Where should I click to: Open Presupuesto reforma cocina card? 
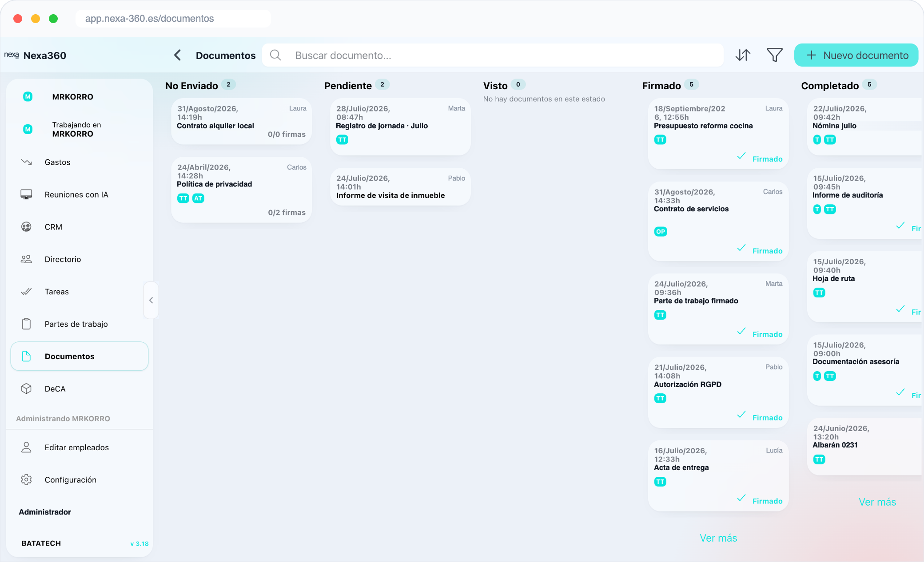pos(718,134)
